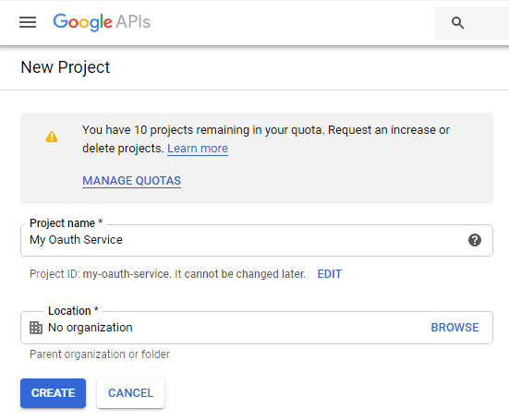Click inside the top search box
This screenshot has height=420, width=509.
[472, 23]
